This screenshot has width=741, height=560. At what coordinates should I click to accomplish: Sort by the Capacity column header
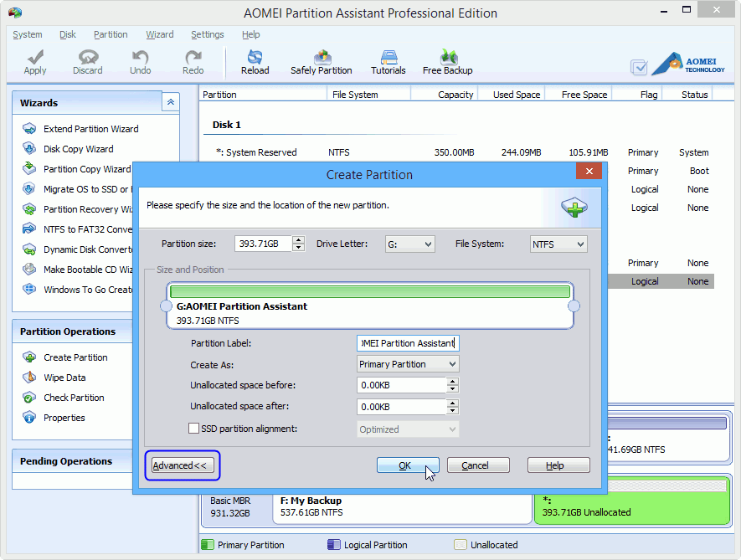pos(445,95)
